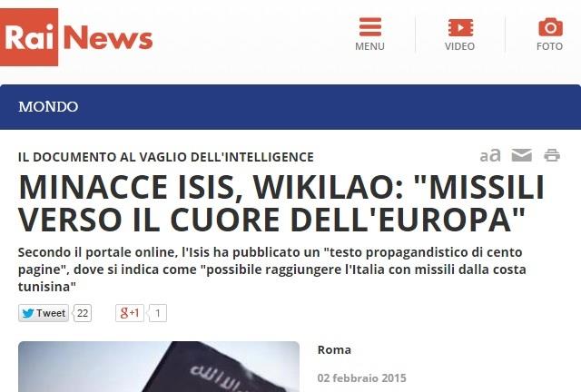
Task: Click the headline "Minacce Isis, Wikilao"
Action: point(281,203)
